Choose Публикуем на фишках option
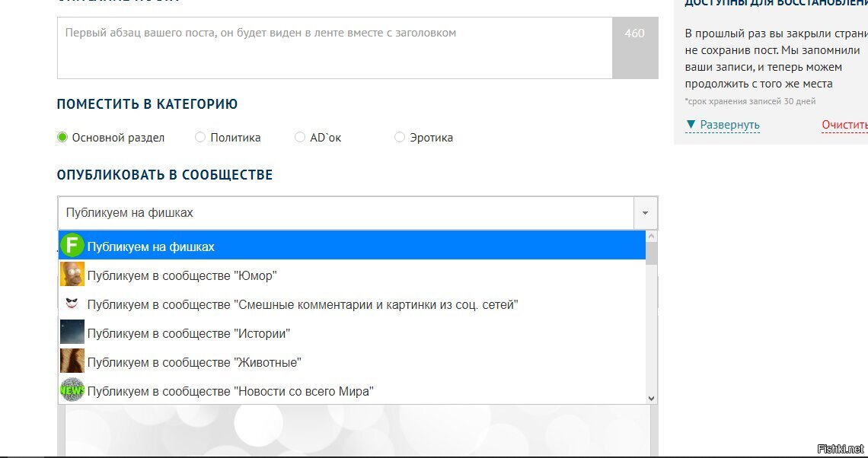This screenshot has width=868, height=458. pyautogui.click(x=352, y=246)
